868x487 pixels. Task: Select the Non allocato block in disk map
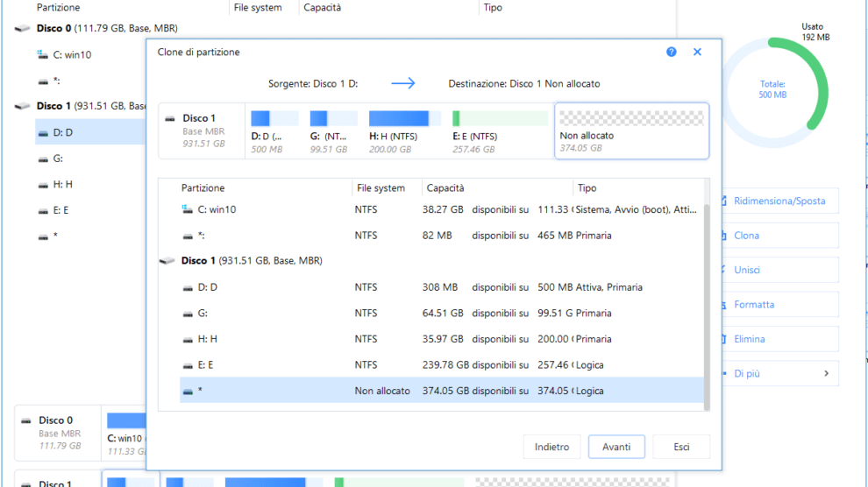click(x=631, y=131)
